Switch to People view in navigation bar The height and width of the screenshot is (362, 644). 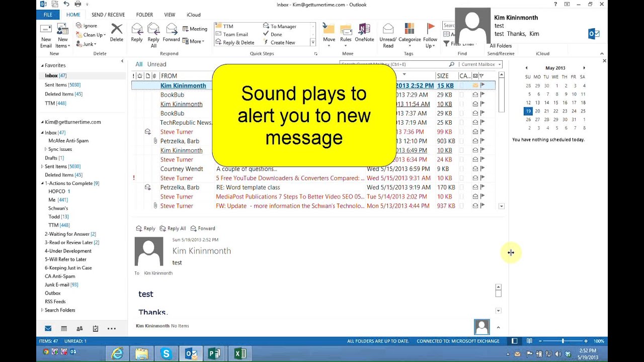(79, 328)
